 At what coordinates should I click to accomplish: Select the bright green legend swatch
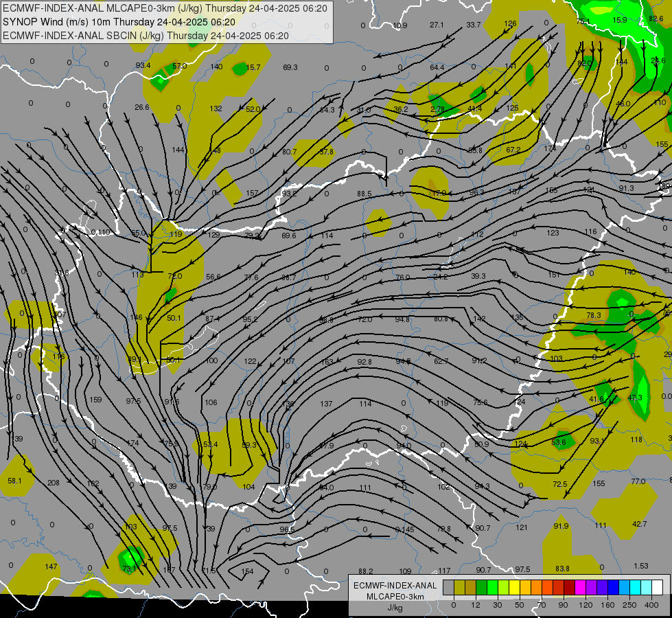pyautogui.click(x=493, y=588)
